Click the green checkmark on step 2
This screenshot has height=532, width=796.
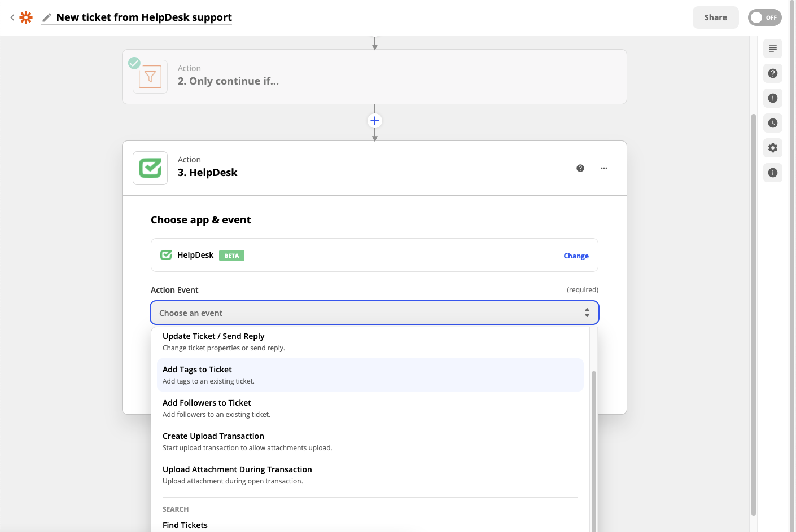pos(134,63)
